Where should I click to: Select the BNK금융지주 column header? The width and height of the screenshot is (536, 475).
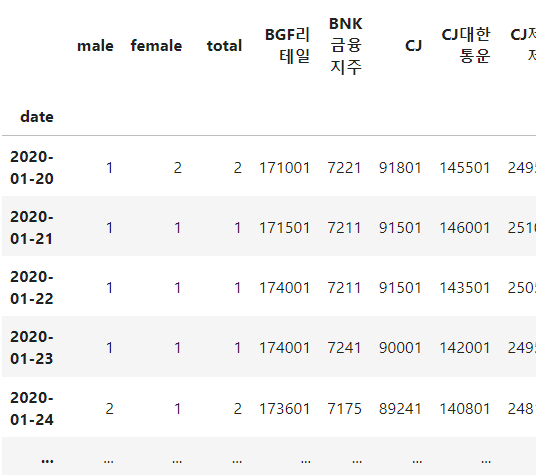coord(346,46)
